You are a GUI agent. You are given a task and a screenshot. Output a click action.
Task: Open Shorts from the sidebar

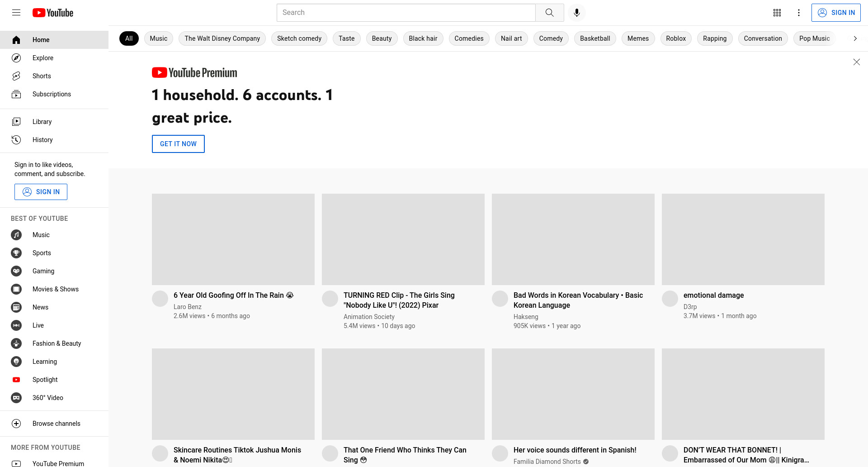point(54,76)
